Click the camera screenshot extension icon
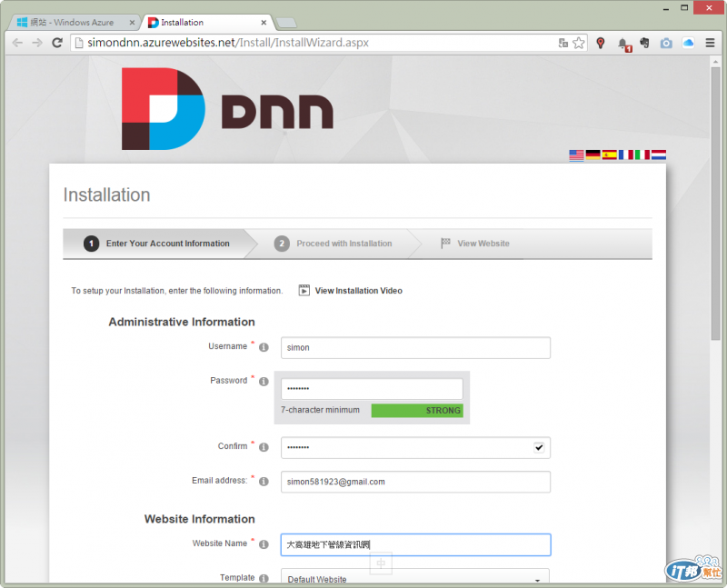 tap(666, 43)
